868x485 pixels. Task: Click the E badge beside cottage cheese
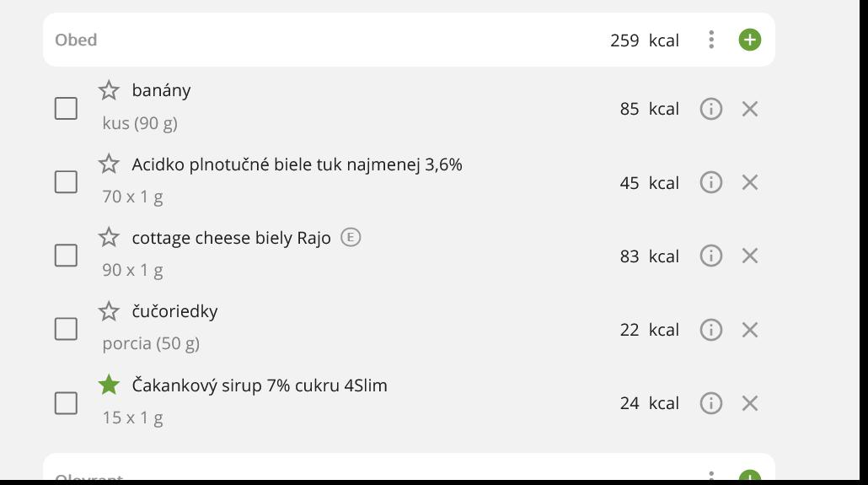click(x=351, y=237)
